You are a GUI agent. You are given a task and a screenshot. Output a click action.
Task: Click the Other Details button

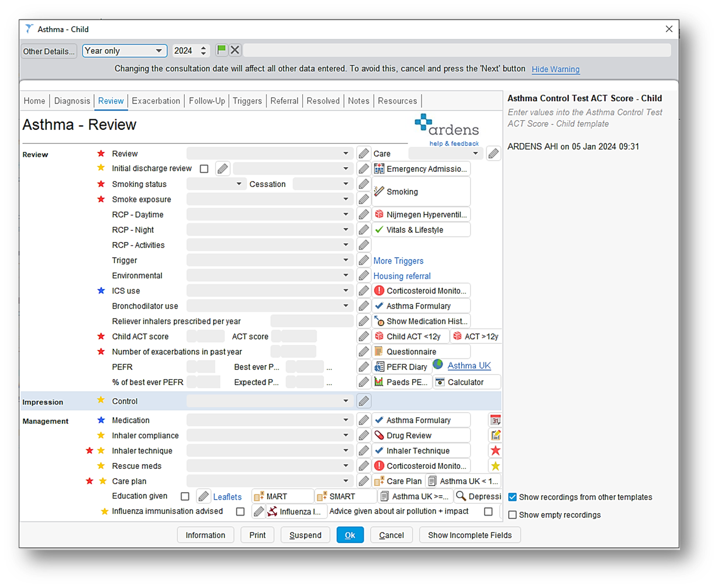[x=49, y=51]
